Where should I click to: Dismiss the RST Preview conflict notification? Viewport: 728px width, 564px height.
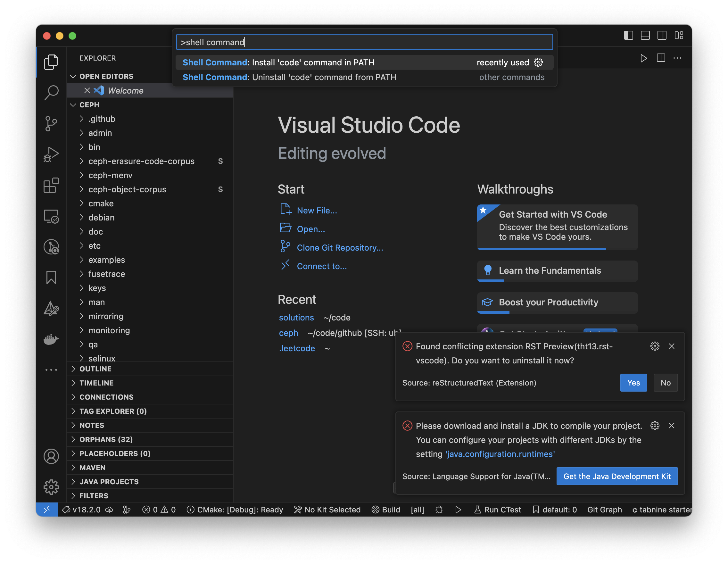tap(672, 346)
